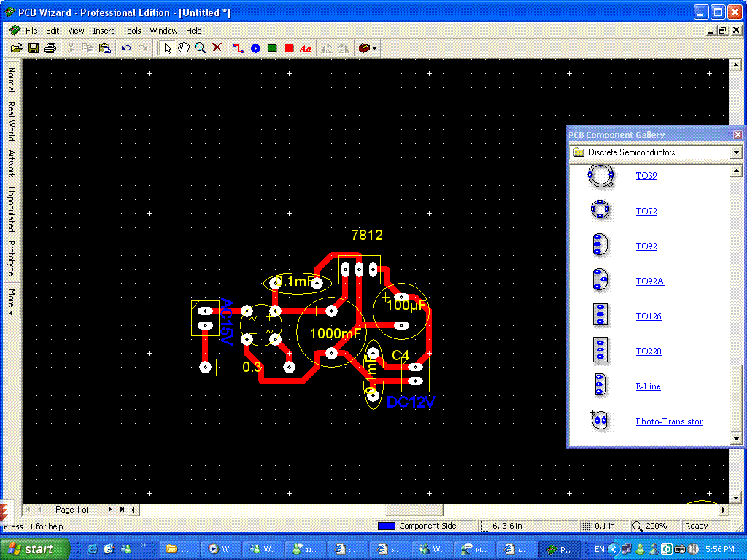Click the red X Delete tool
This screenshot has width=747, height=560.
tap(217, 47)
